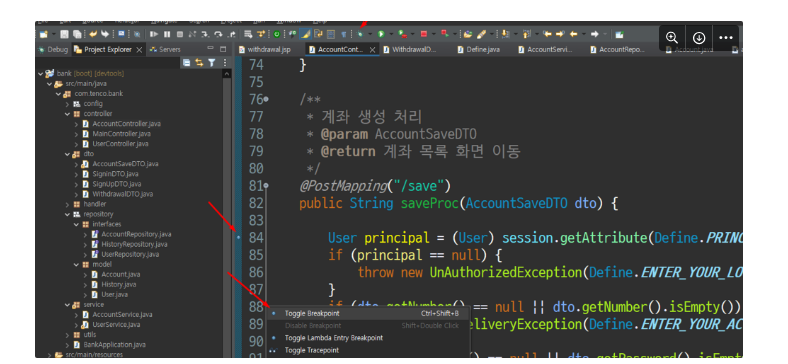788x364 pixels.
Task: Click the Suspend debug icon
Action: tap(167, 34)
